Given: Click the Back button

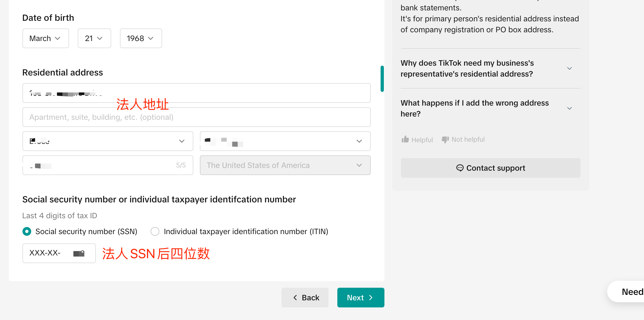Looking at the screenshot, I should coord(305,298).
